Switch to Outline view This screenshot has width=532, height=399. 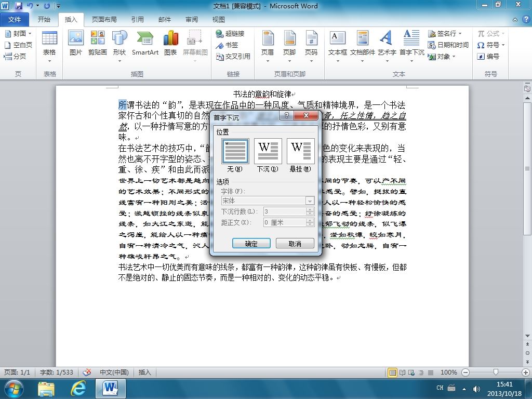coord(421,373)
